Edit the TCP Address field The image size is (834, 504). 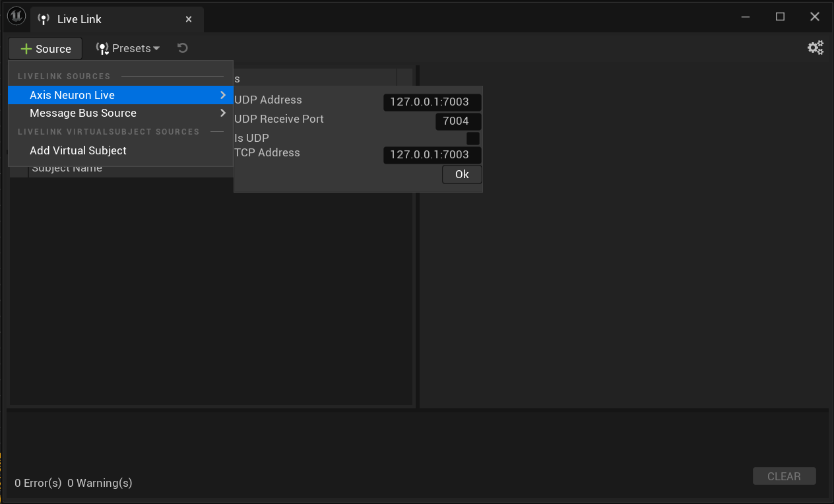point(432,155)
